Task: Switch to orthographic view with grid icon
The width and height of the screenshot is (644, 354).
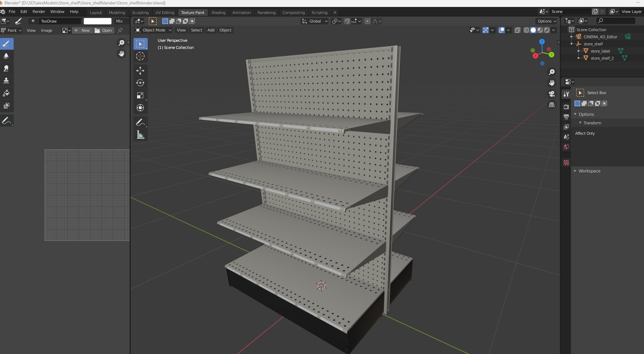Action: tap(551, 105)
